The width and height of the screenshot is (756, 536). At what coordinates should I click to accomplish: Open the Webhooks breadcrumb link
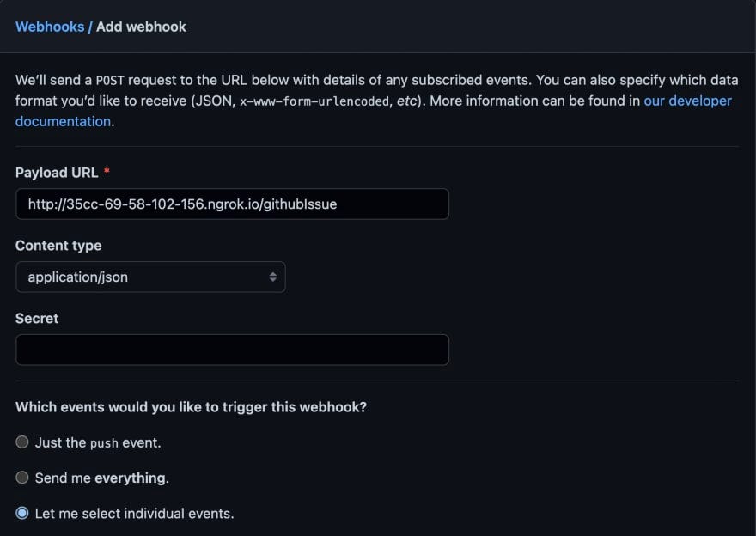[x=50, y=27]
